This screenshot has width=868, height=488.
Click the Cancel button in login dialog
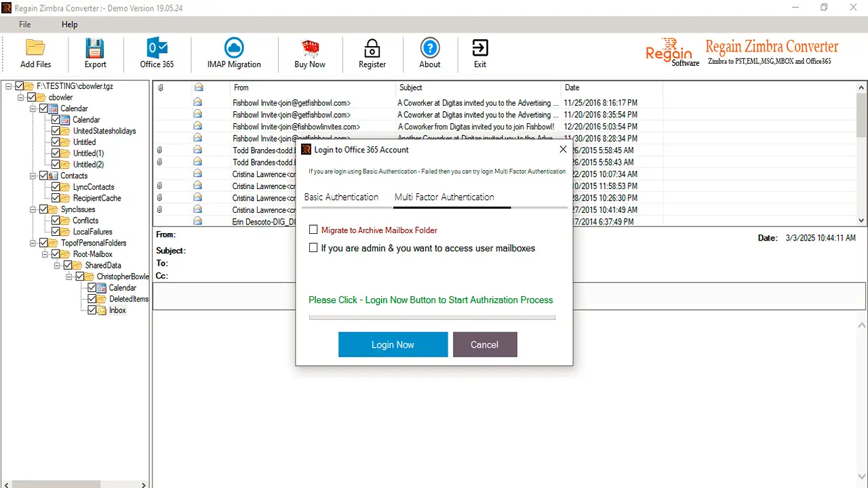pyautogui.click(x=485, y=344)
